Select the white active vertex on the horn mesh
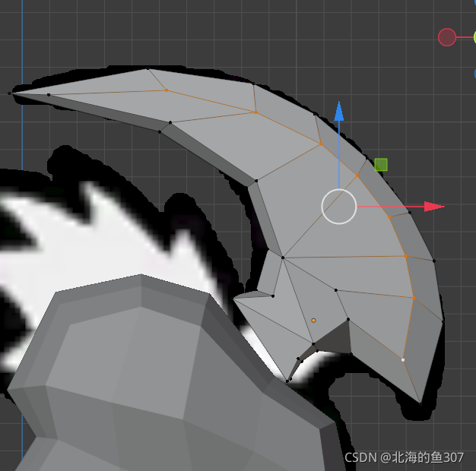Viewport: 476px width, 471px height. tap(403, 360)
